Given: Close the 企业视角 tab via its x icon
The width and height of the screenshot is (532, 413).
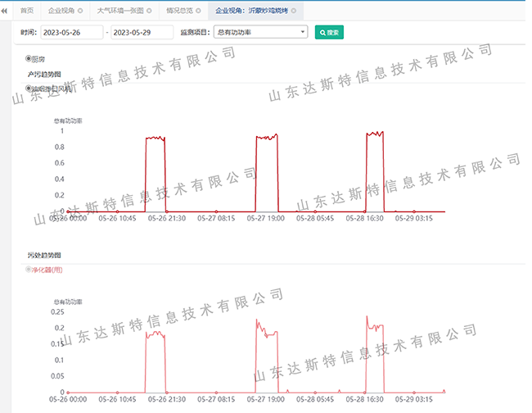Looking at the screenshot, I should pyautogui.click(x=80, y=11).
